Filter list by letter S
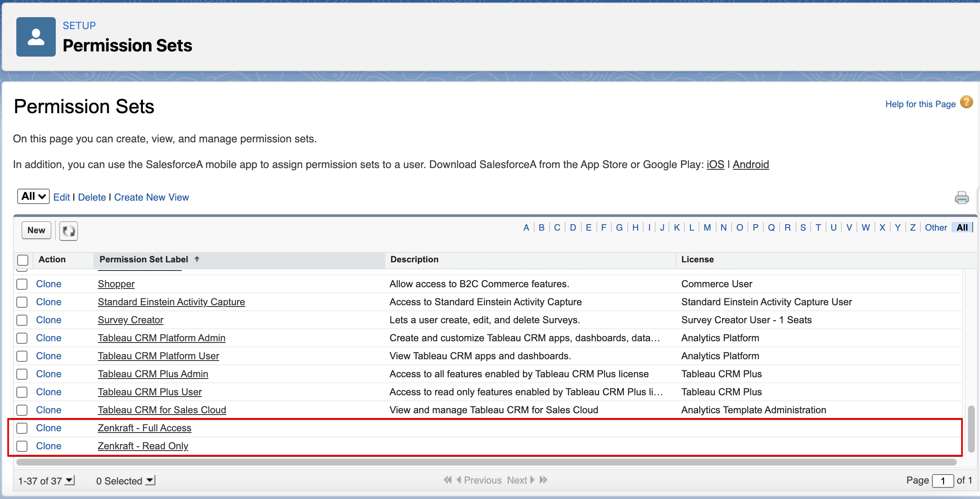 [803, 228]
